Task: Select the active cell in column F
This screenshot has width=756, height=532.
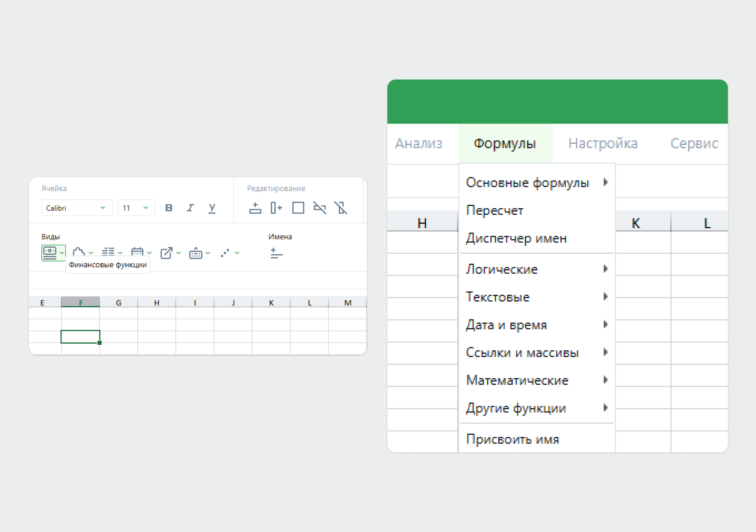Action: 80,337
